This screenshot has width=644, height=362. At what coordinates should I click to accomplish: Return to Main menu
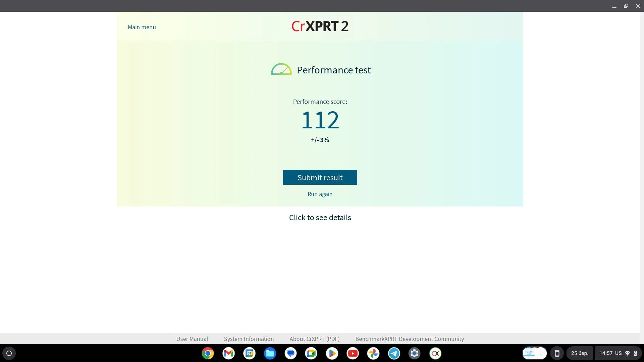pyautogui.click(x=142, y=27)
